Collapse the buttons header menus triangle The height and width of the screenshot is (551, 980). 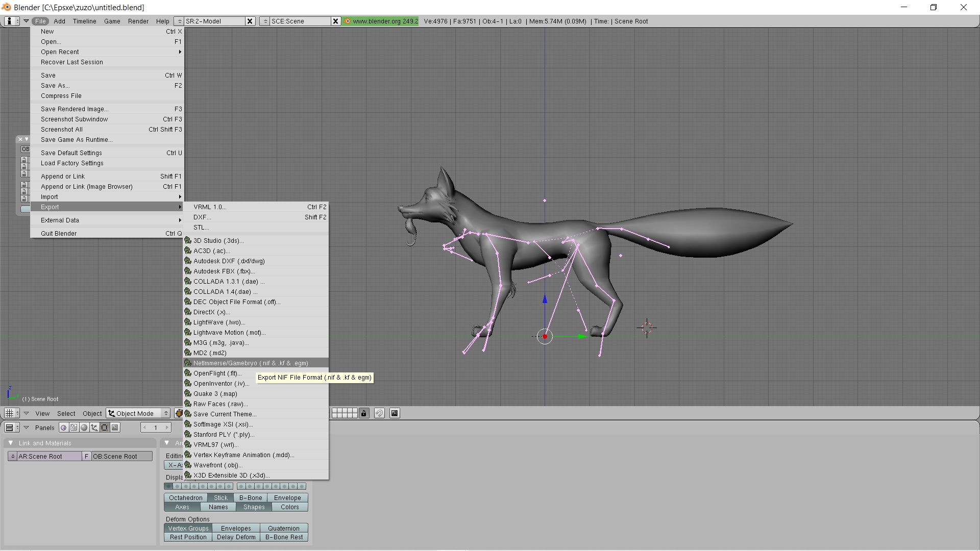(26, 428)
